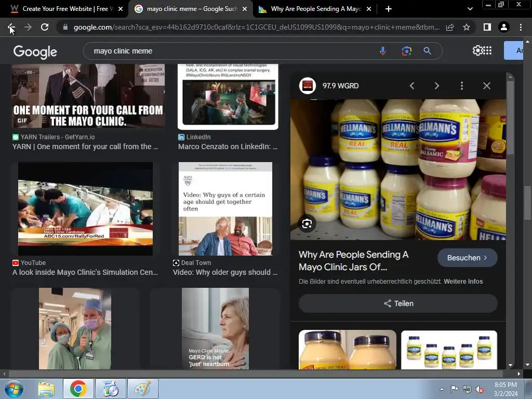Open the Why Are People Sending A Mayo Clinic title
Screen dimensions: 532x399
(x=353, y=261)
